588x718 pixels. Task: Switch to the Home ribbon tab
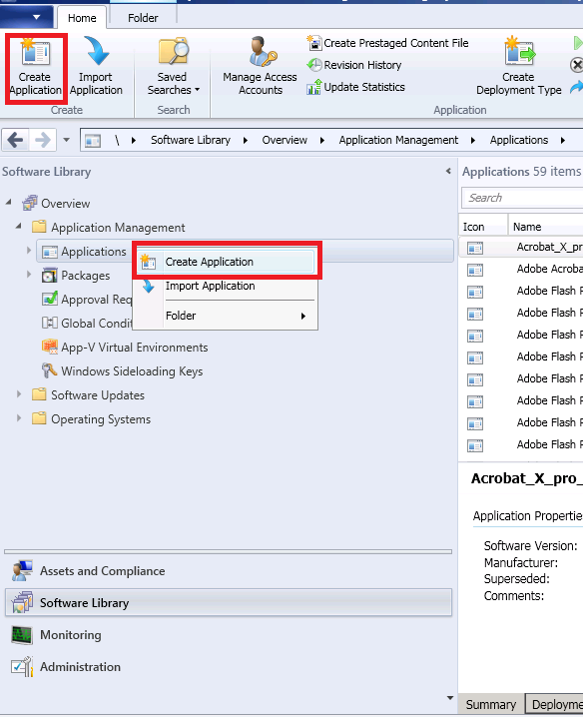pyautogui.click(x=82, y=18)
